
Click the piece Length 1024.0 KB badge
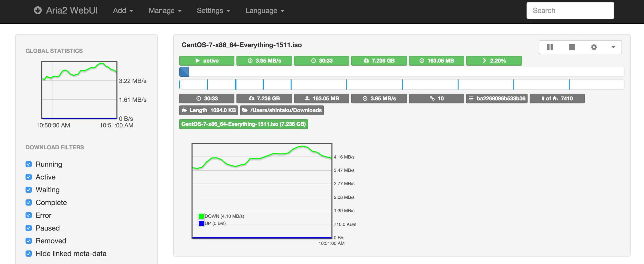tap(208, 110)
